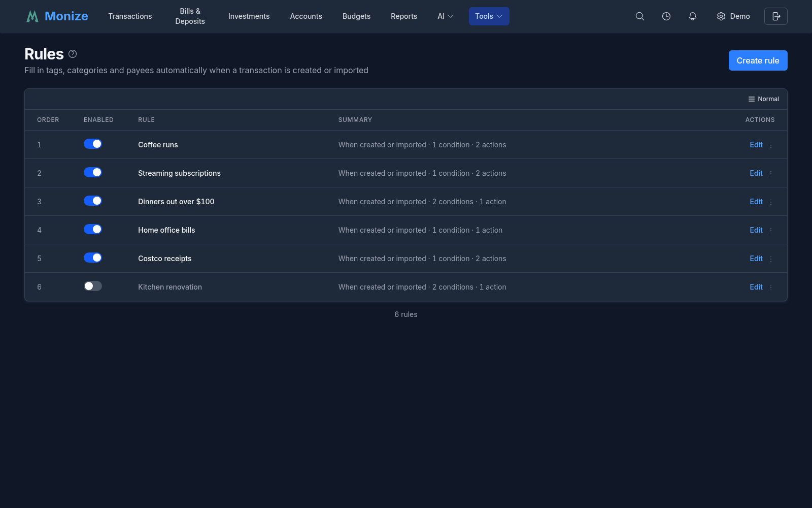812x508 pixels.
Task: Edit the Home office bills rule
Action: click(x=756, y=230)
